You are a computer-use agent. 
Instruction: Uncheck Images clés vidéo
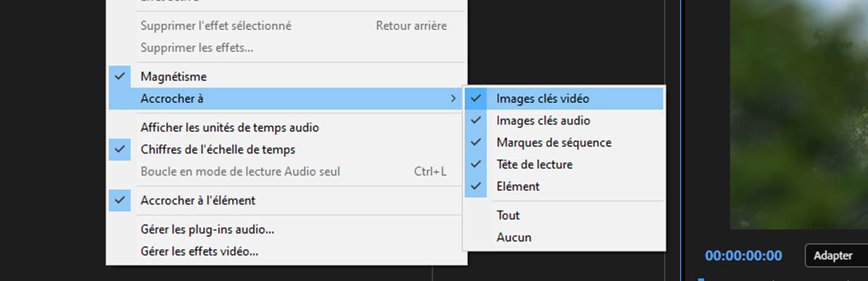pyautogui.click(x=563, y=98)
